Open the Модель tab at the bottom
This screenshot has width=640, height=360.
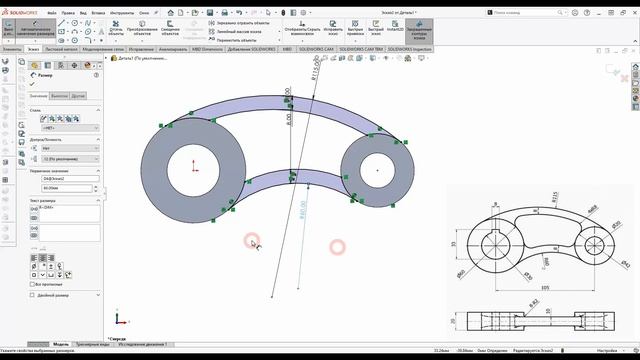(x=61, y=344)
